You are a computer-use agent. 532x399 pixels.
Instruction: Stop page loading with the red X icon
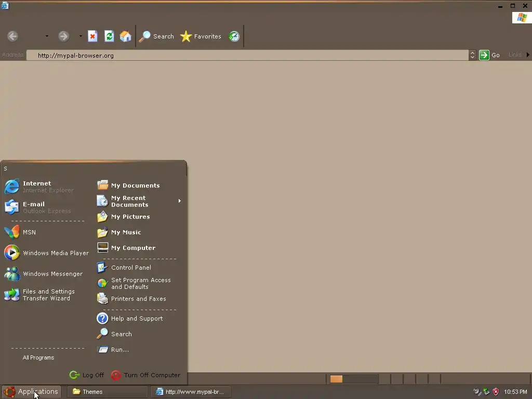tap(92, 36)
